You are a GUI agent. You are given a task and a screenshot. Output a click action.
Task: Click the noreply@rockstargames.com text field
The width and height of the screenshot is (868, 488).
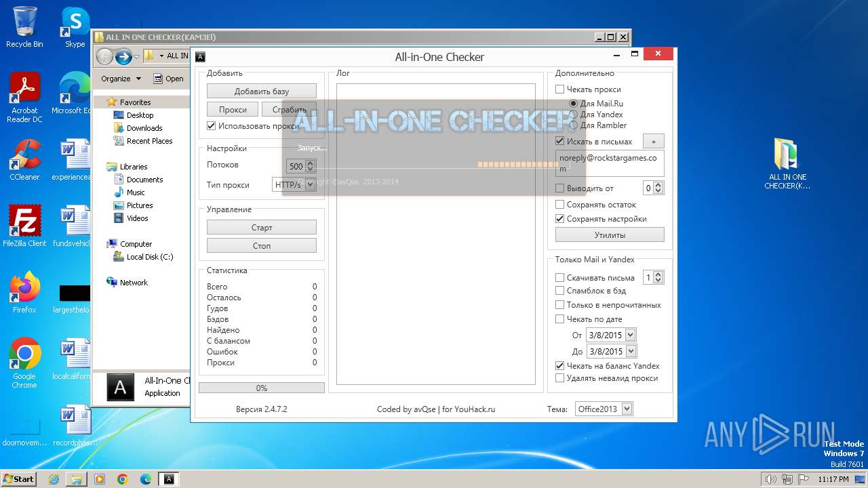610,163
